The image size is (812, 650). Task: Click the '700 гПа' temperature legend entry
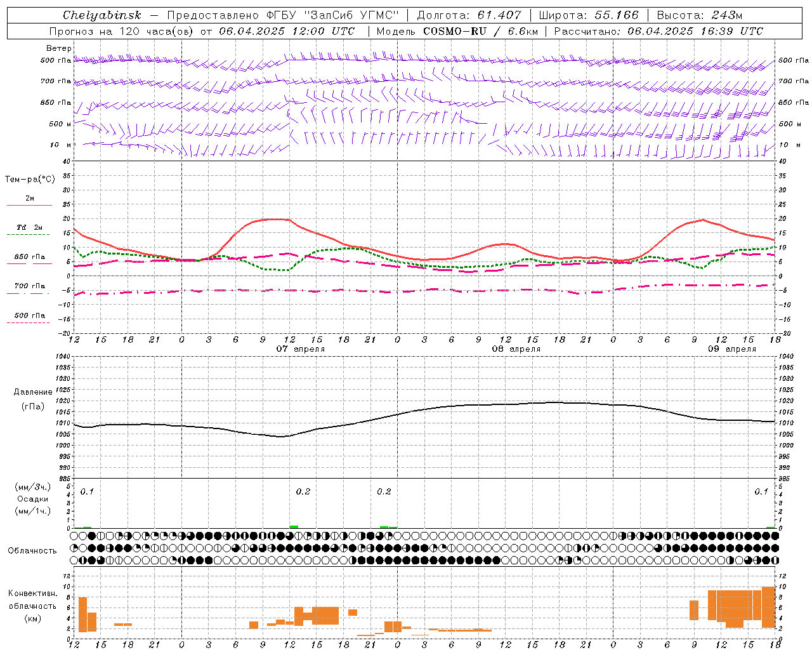30,286
